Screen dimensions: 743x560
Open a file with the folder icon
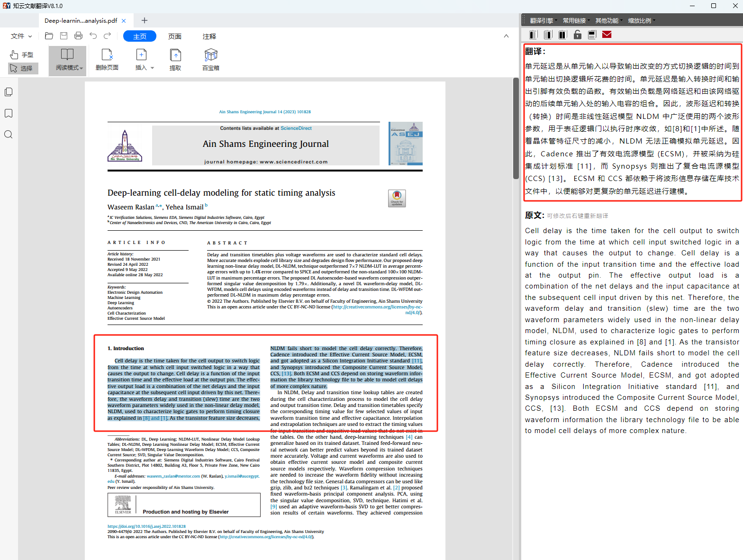[49, 36]
